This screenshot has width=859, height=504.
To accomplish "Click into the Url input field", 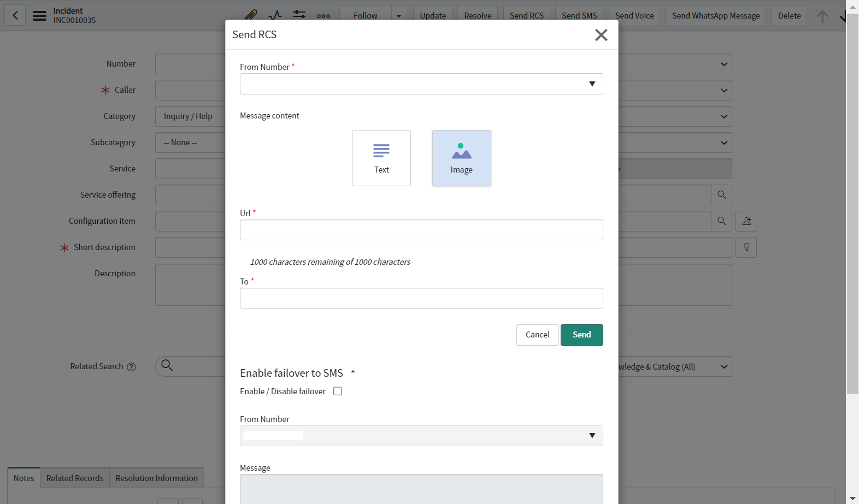I will [421, 230].
